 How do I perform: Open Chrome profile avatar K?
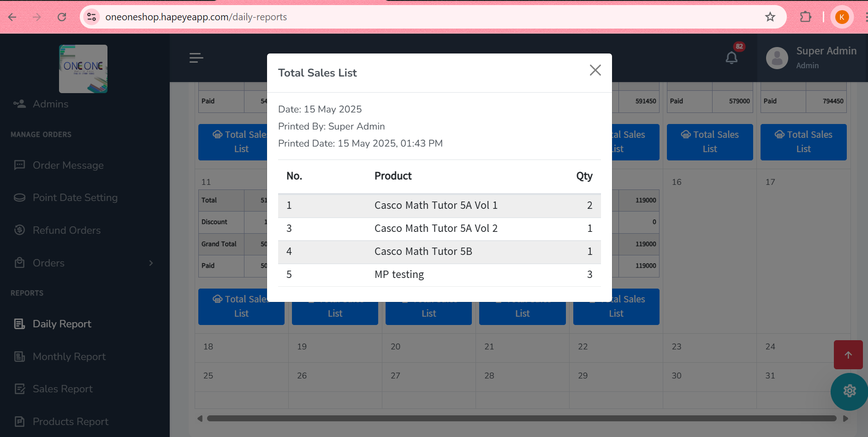[x=842, y=17]
